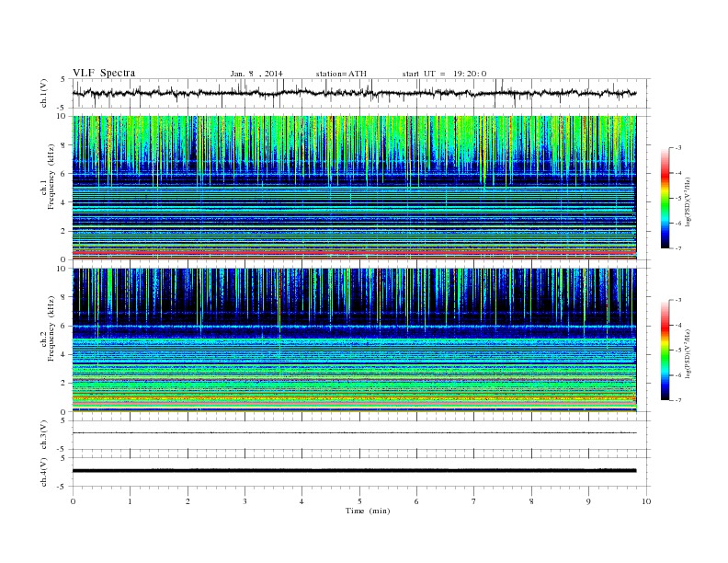728x563 pixels.
Task: Click the "4" kHz tick on ch.2 frequency axis
Action: [63, 354]
